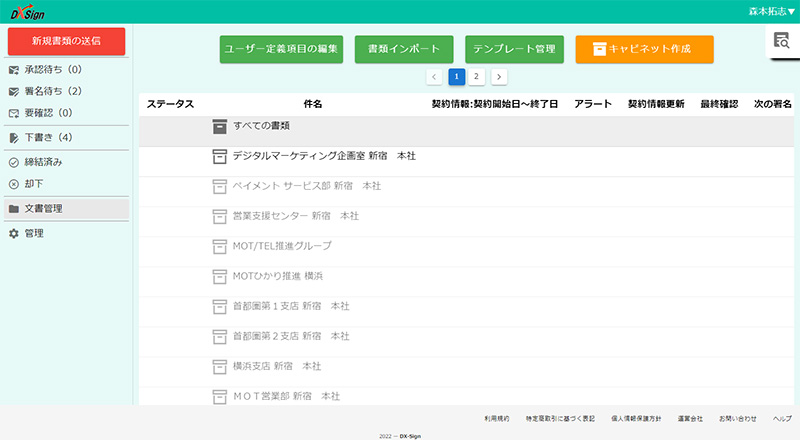Click the 下書き draft icon

tap(14, 138)
